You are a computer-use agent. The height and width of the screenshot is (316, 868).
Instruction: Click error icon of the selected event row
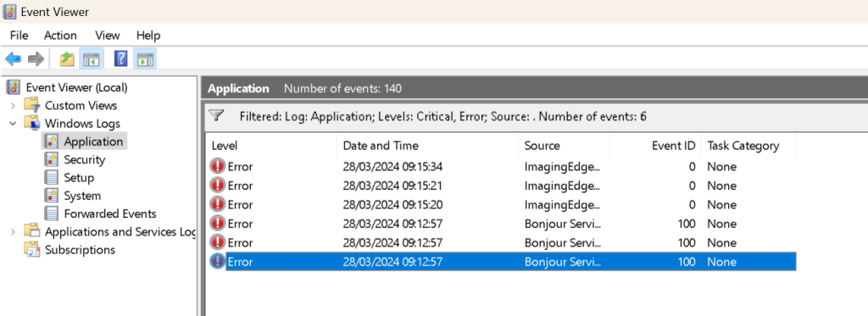(218, 262)
